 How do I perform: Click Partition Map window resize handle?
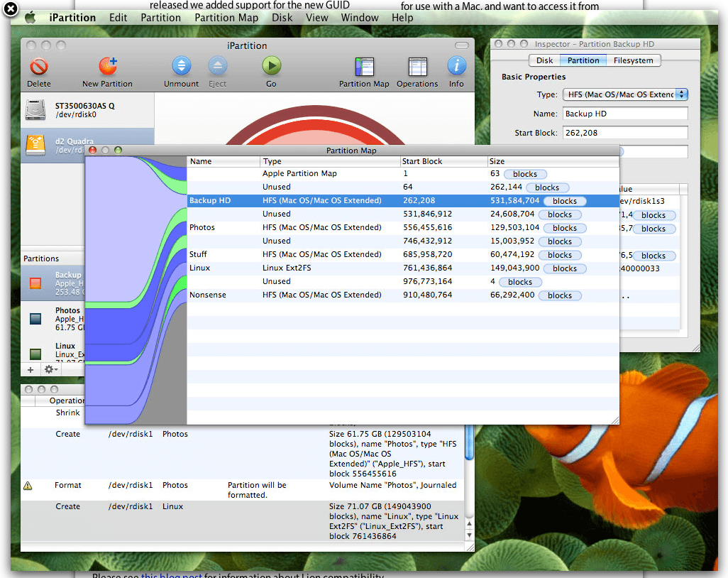point(614,420)
